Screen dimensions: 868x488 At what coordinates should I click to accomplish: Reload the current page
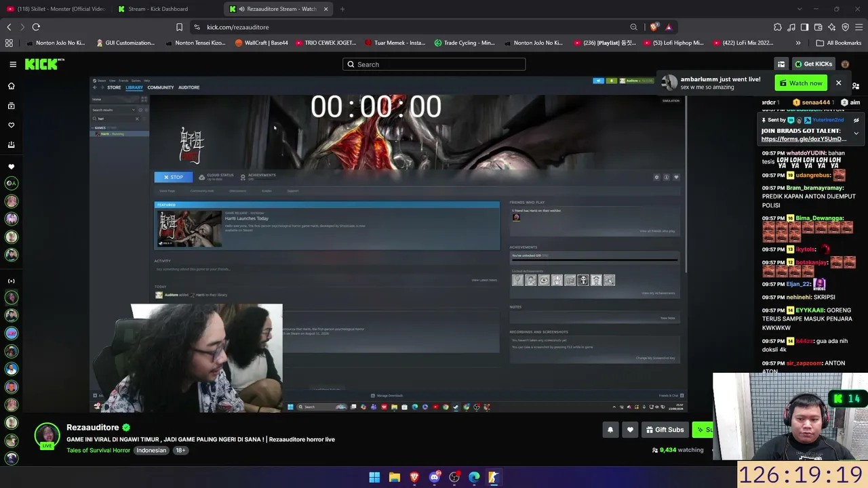[36, 27]
